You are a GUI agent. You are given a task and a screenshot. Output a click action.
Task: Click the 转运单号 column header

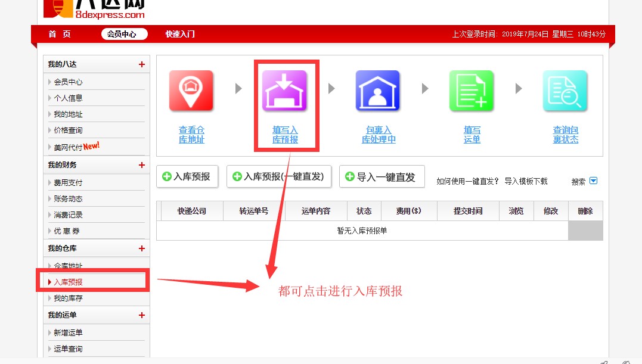(254, 211)
